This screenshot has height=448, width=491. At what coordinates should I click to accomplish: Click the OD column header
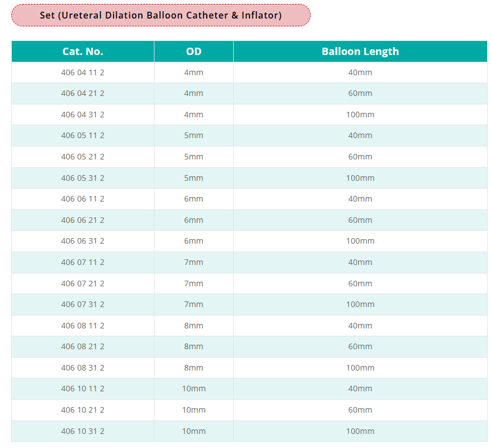[194, 52]
